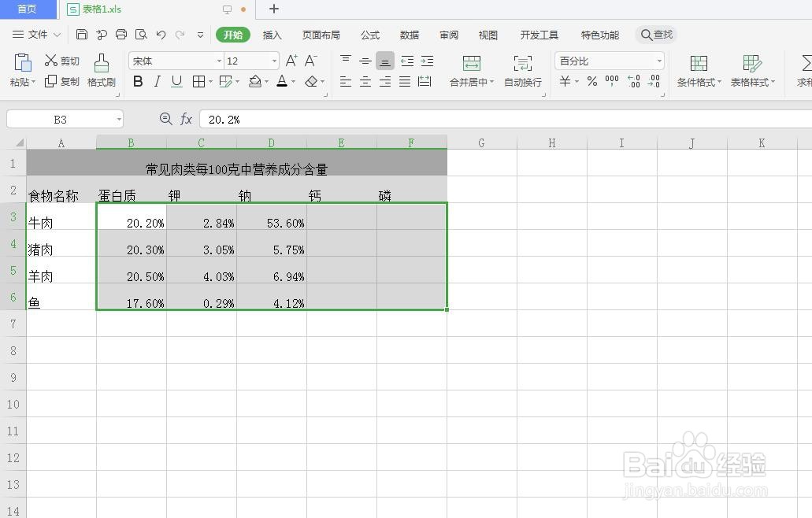Click the increase decimal places icon
This screenshot has width=812, height=518.
pos(634,80)
